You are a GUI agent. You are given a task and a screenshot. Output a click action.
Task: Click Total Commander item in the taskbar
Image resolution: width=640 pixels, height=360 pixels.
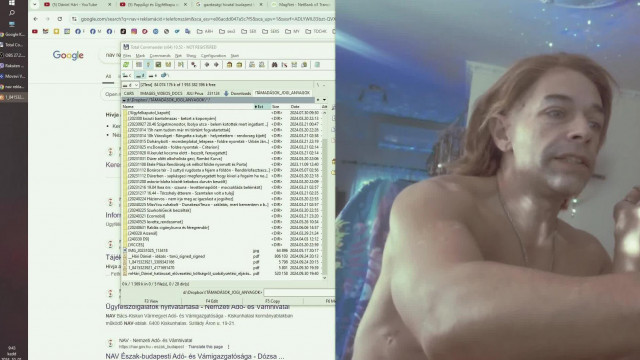12,45
